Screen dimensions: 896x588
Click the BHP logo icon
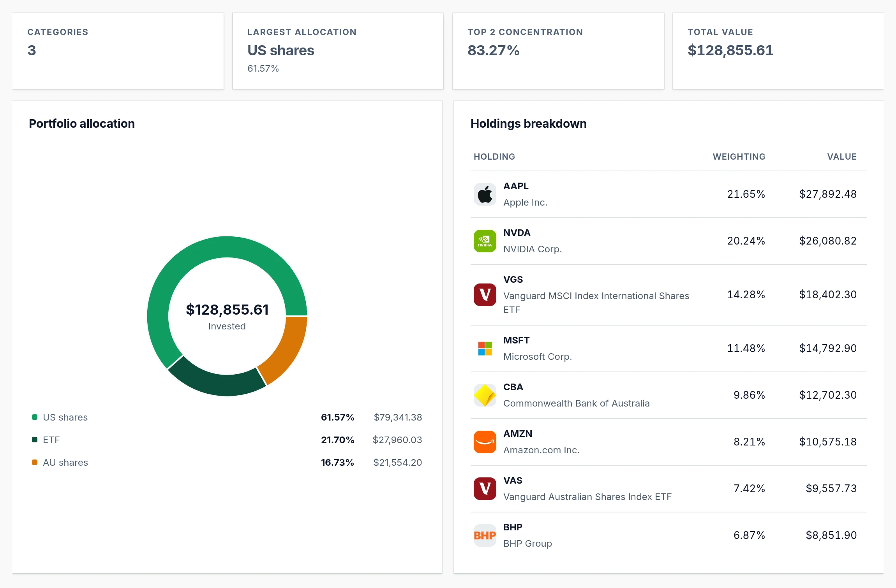(485, 535)
